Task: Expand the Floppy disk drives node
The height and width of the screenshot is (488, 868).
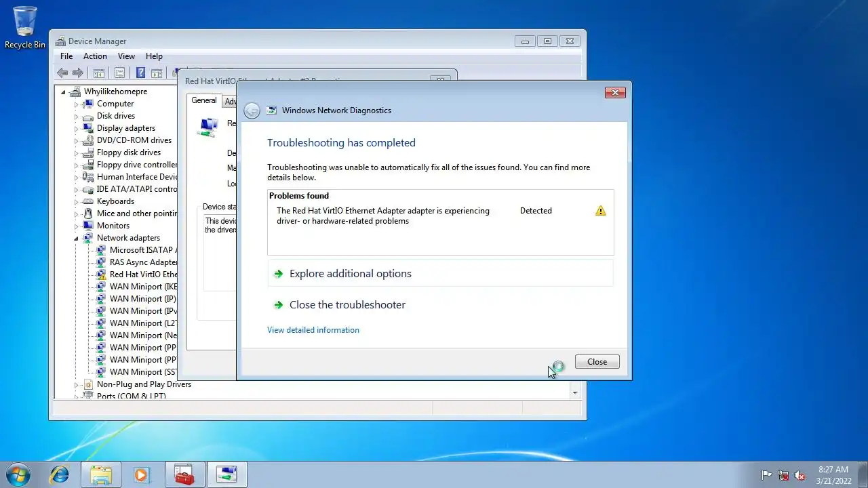Action: (76, 152)
